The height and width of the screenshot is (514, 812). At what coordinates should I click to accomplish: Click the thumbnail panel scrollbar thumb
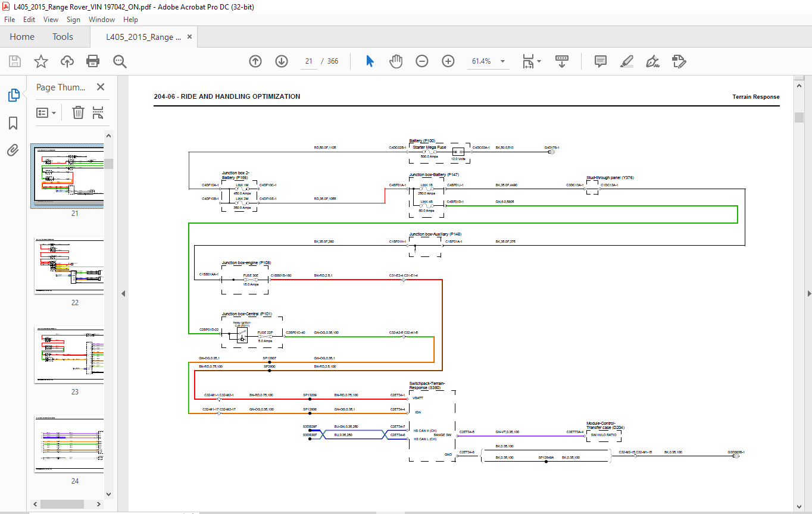109,164
